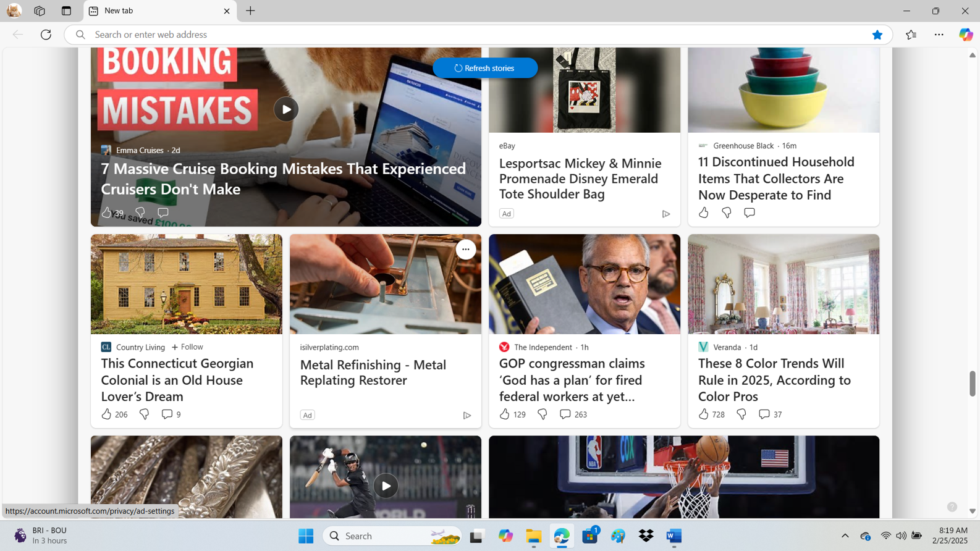The image size is (980, 551).
Task: Dislike the Connecticut Georgian Colonial article
Action: [x=144, y=414]
